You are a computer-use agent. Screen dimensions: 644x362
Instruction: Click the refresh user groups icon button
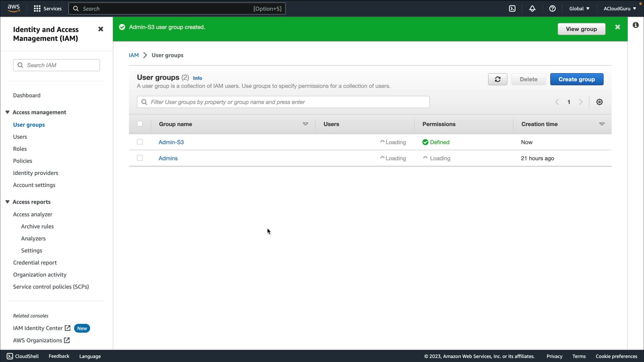(497, 79)
